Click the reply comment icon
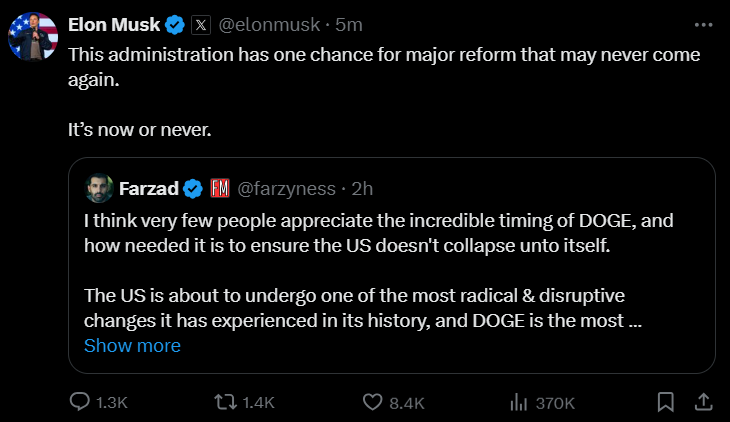This screenshot has width=730, height=422. pos(81,402)
